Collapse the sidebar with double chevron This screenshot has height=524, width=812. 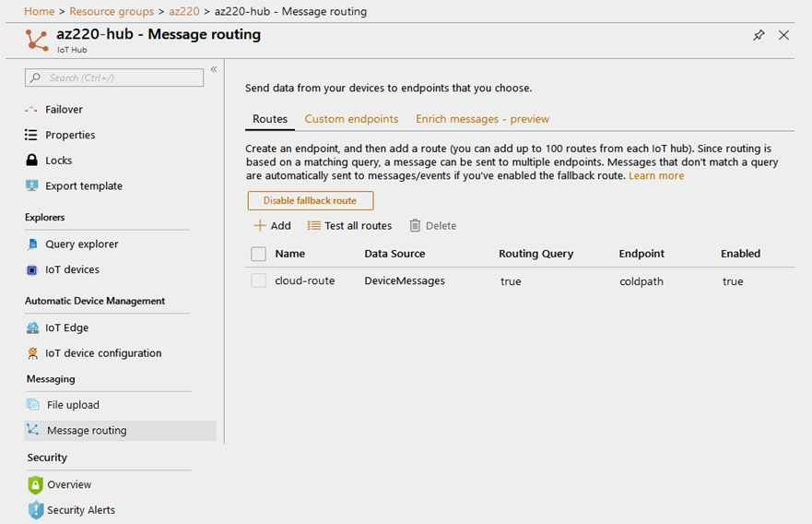pos(214,69)
